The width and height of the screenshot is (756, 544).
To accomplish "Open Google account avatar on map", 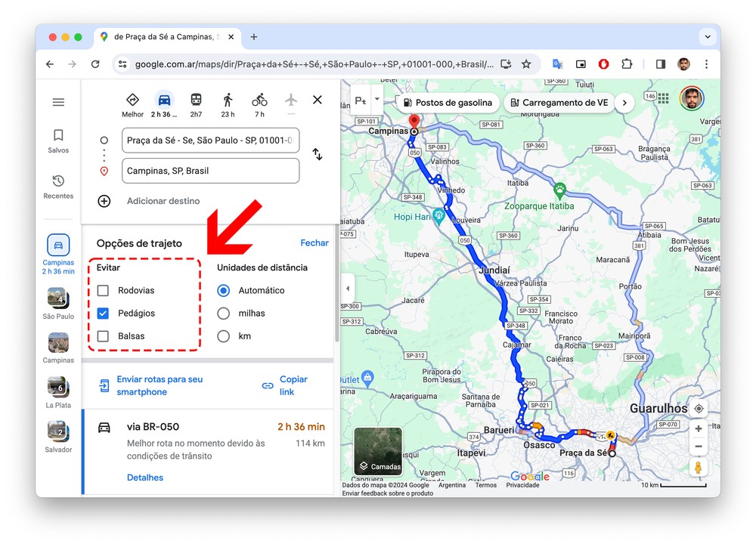I will point(692,98).
